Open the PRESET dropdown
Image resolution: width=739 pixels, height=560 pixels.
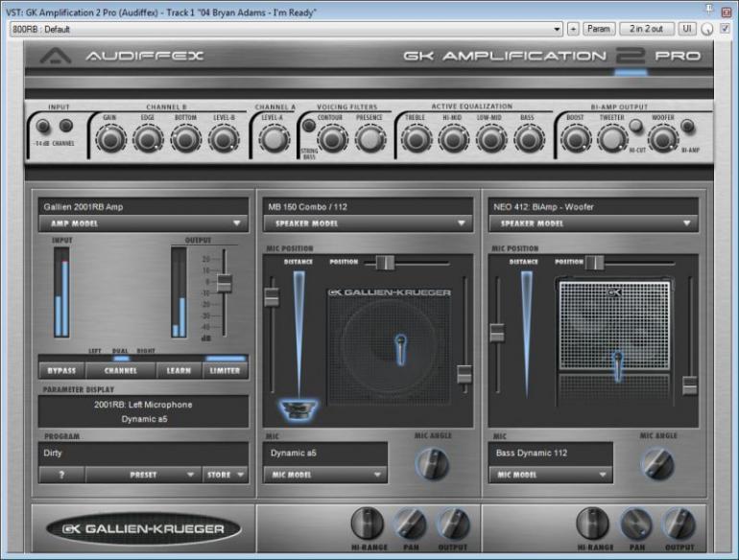click(x=143, y=475)
